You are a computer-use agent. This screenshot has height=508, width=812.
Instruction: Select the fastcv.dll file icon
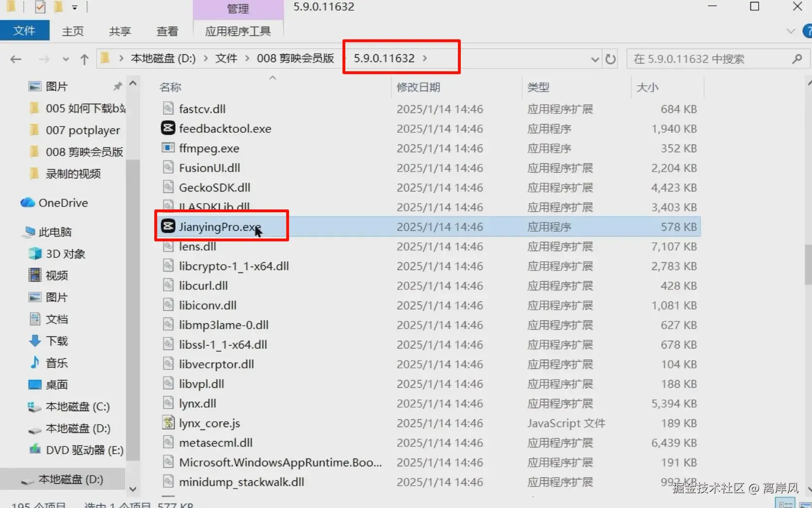point(168,109)
